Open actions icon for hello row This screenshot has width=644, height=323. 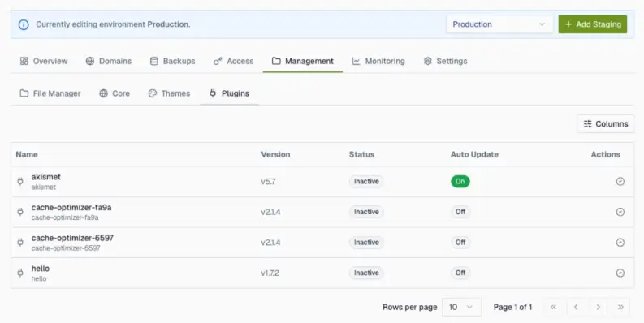point(620,273)
